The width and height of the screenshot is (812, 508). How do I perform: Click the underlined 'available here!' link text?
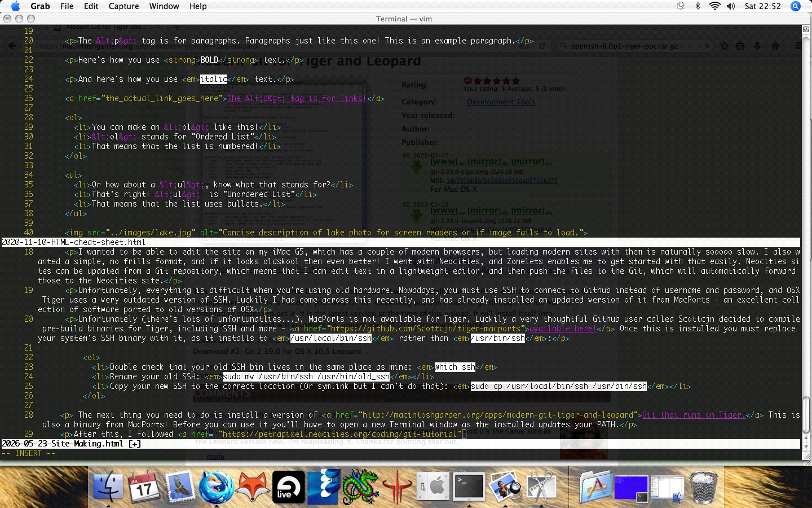tap(563, 329)
